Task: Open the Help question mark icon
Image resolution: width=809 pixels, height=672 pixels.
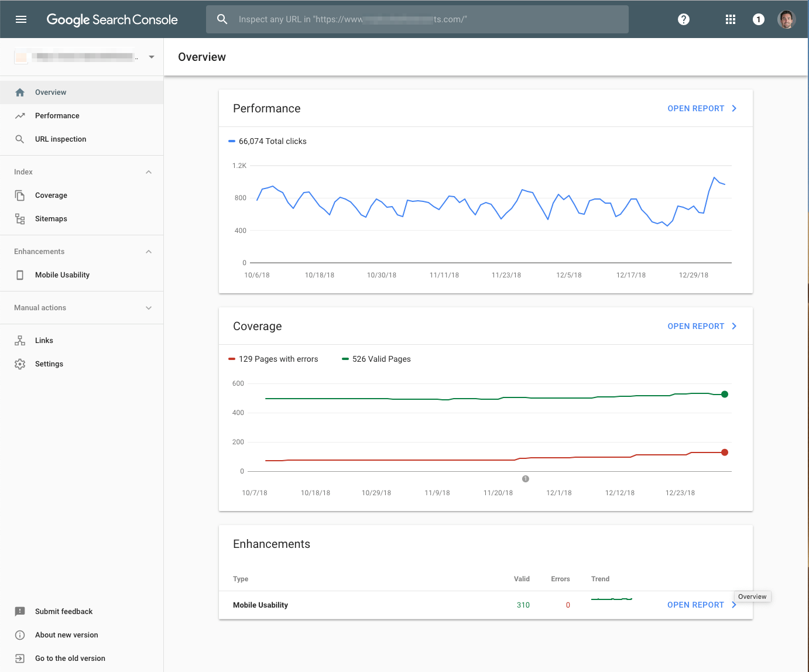Action: pyautogui.click(x=684, y=19)
